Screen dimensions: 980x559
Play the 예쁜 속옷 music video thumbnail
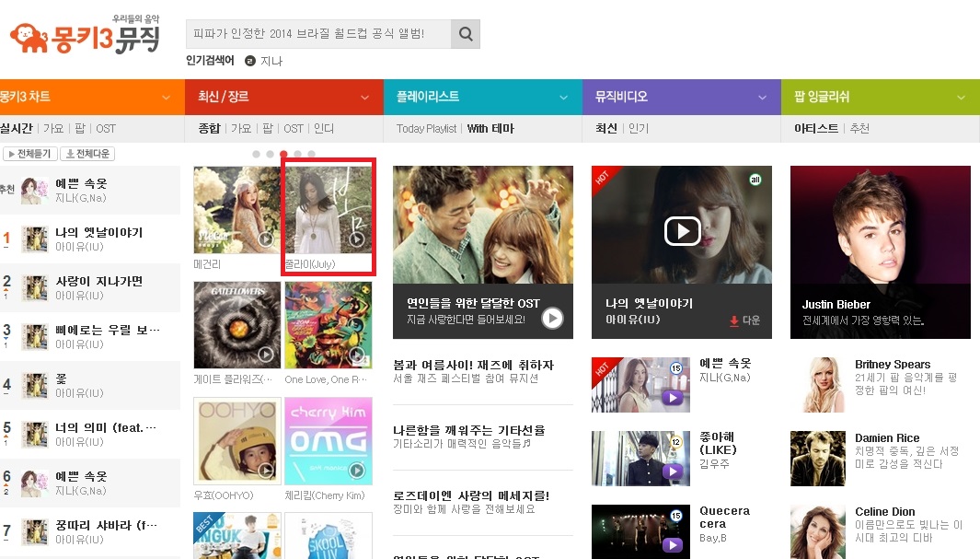(x=673, y=397)
